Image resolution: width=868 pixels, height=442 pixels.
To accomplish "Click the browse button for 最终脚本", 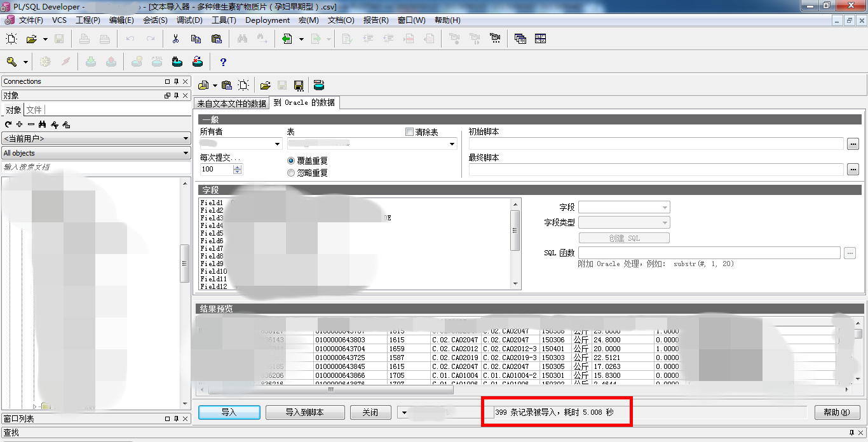I will [853, 170].
